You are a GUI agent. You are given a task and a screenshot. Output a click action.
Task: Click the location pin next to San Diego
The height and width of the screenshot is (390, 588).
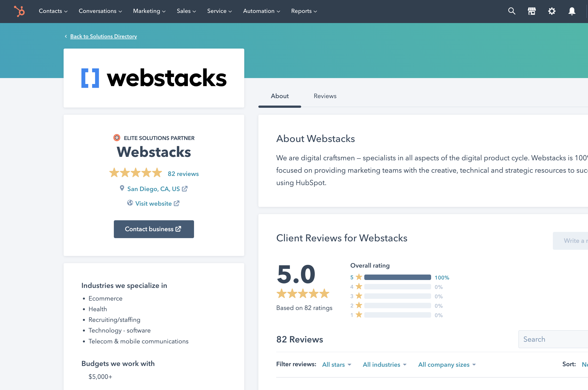pos(122,188)
